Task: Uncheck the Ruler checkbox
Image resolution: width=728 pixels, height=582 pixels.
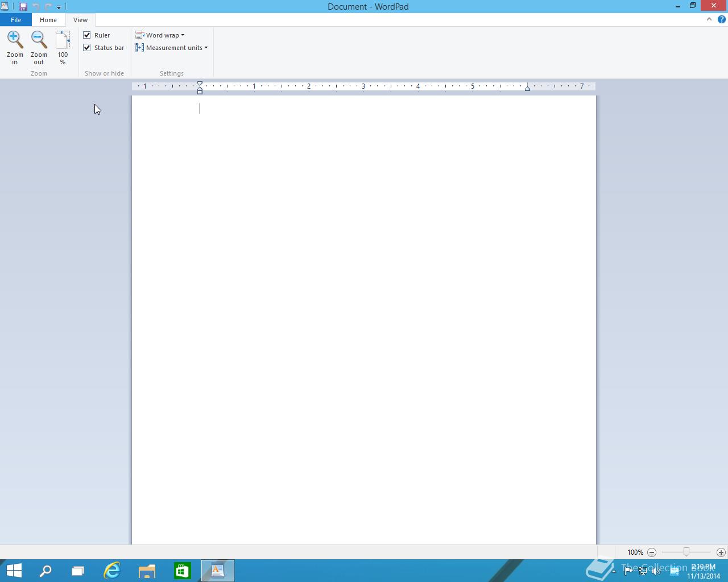Action: click(x=87, y=35)
